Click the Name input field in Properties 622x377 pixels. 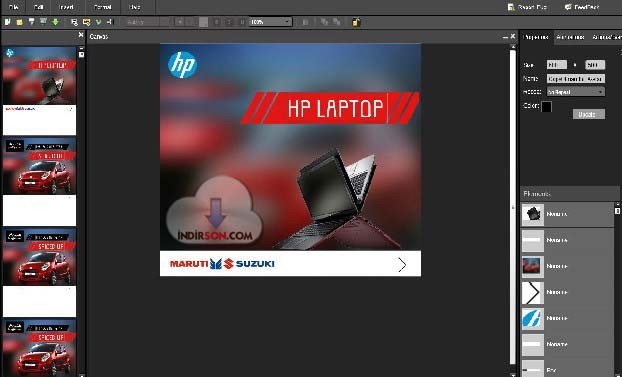click(576, 79)
